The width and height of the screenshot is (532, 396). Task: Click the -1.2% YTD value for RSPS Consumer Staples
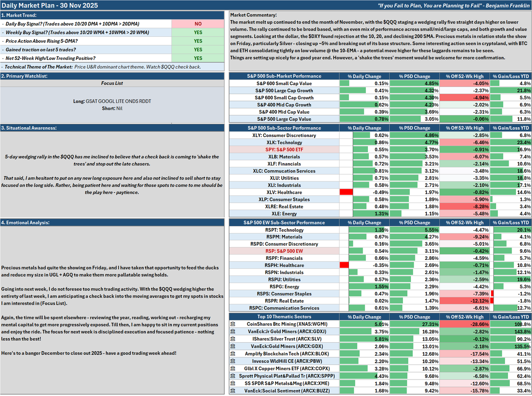click(511, 294)
